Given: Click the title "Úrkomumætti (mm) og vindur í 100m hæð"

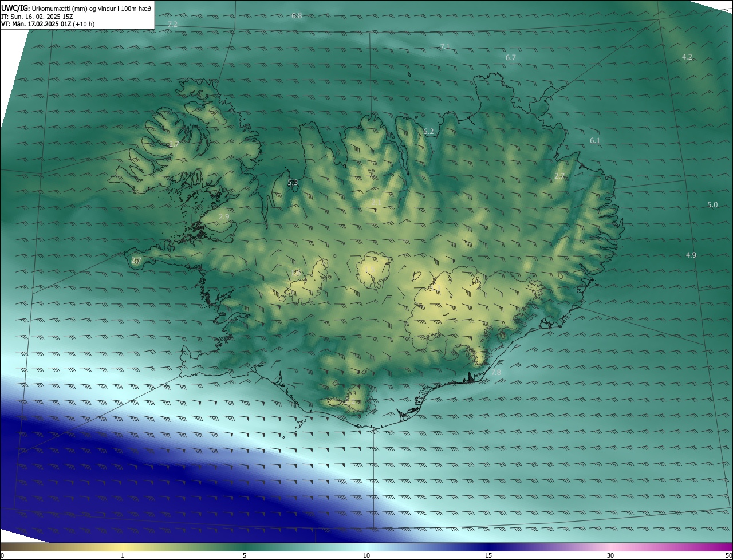Looking at the screenshot, I should [x=91, y=9].
